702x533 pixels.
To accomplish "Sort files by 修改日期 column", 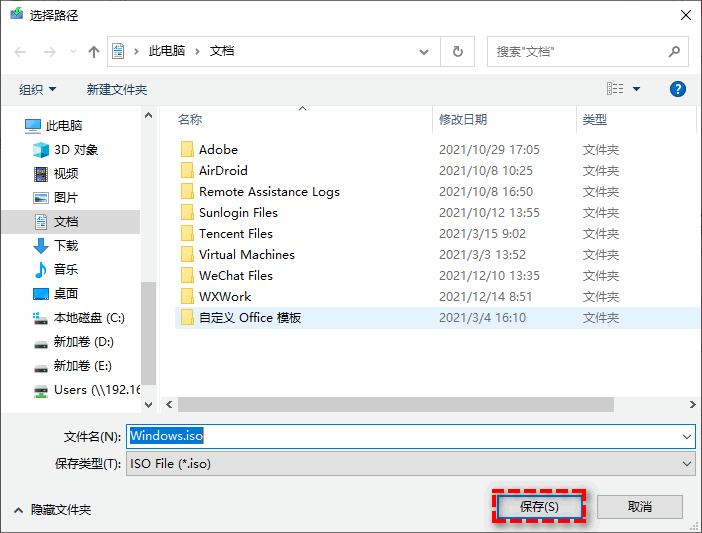I will click(x=463, y=119).
